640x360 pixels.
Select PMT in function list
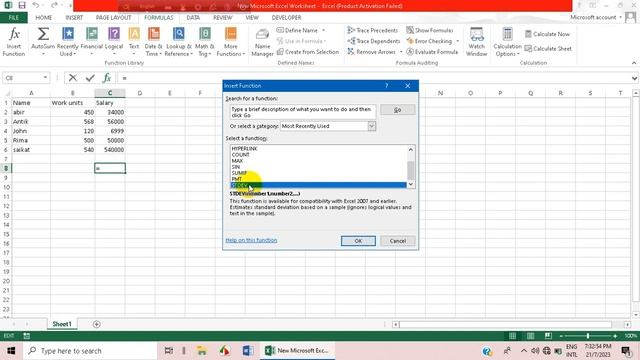tap(237, 179)
